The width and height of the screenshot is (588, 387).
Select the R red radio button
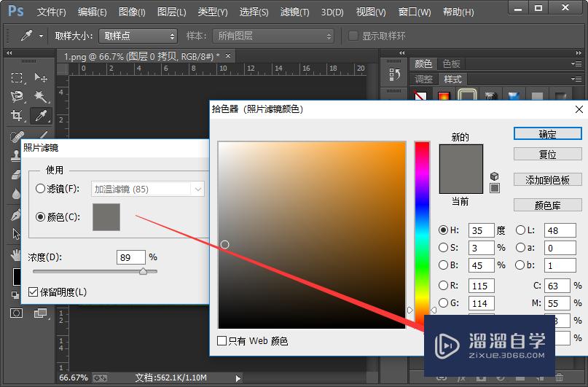[443, 286]
